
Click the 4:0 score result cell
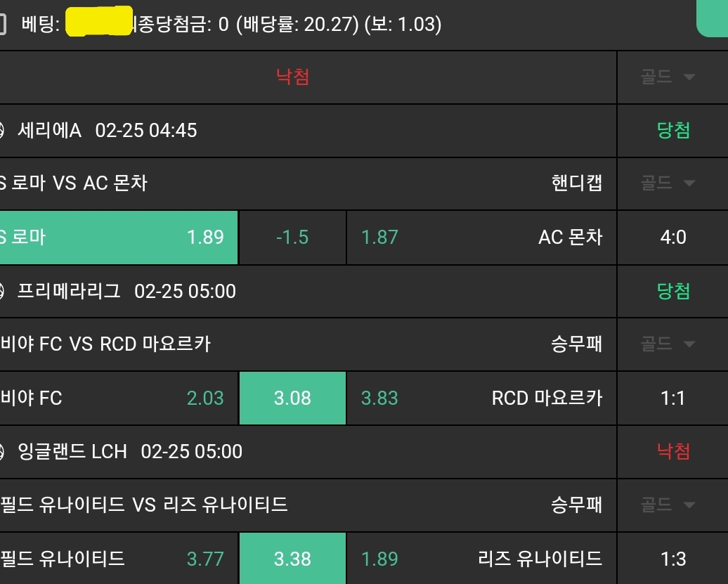(672, 238)
